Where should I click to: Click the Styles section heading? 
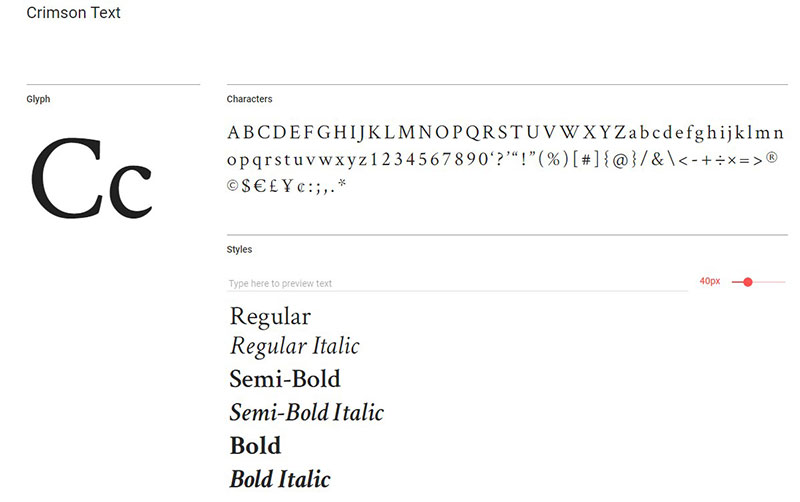tap(239, 249)
